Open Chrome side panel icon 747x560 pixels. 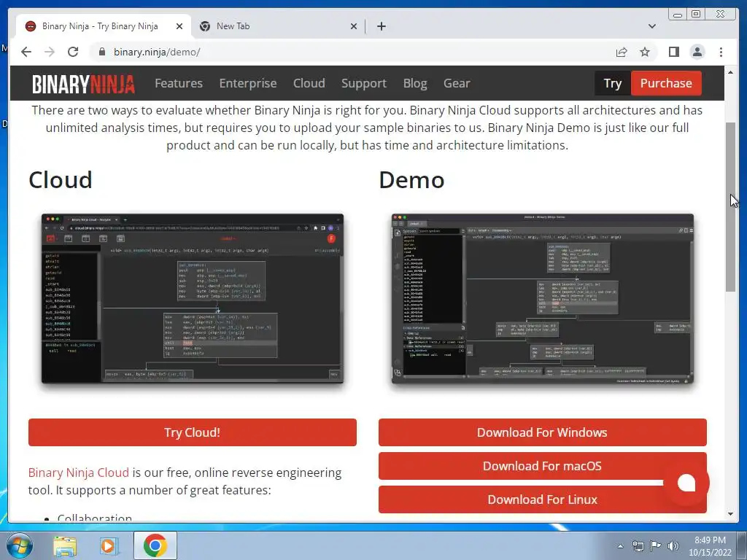pos(673,52)
